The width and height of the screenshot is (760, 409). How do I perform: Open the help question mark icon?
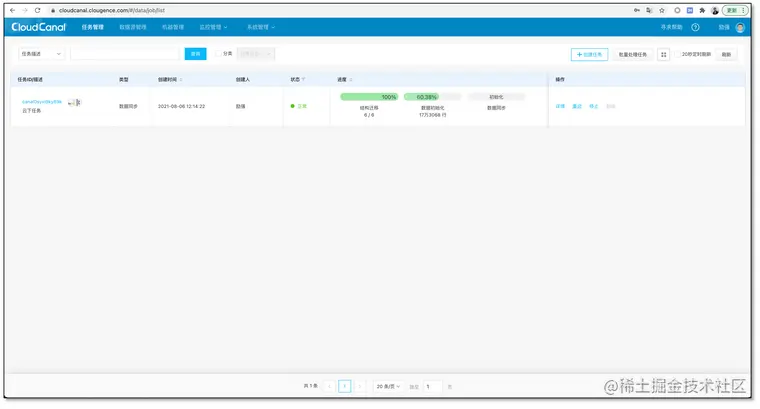click(x=695, y=27)
